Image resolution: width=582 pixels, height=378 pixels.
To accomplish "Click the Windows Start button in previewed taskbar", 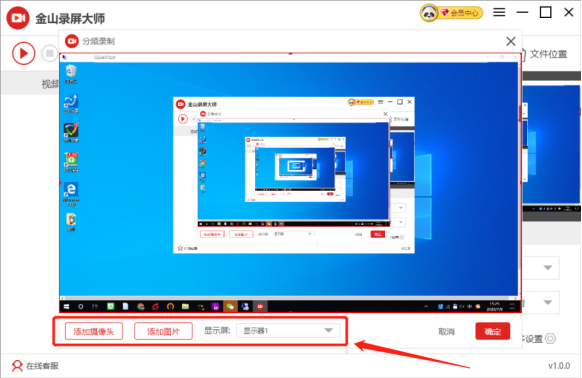I will click(x=66, y=306).
